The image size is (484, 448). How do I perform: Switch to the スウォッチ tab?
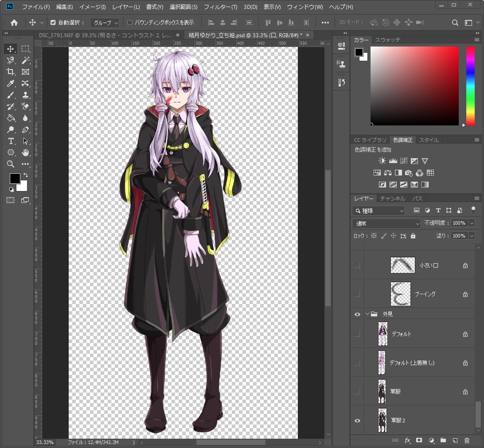click(x=387, y=40)
